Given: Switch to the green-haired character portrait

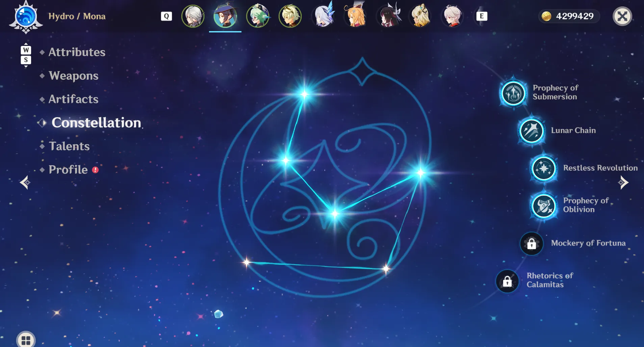Looking at the screenshot, I should tap(258, 16).
